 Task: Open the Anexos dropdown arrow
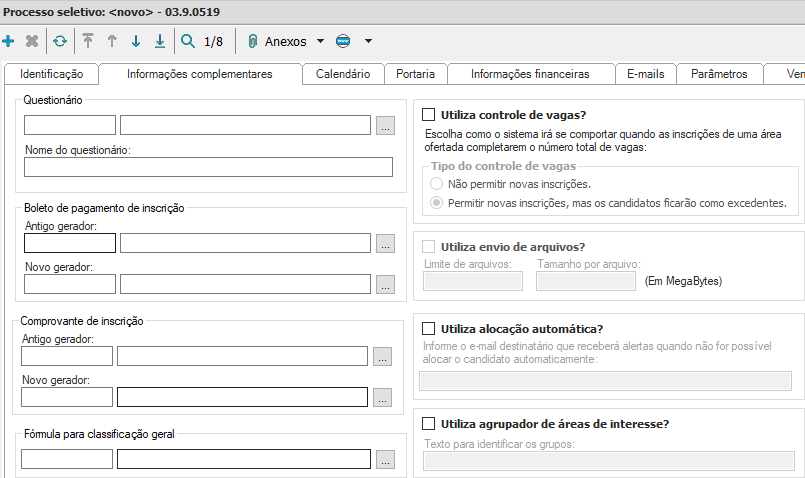pyautogui.click(x=320, y=41)
